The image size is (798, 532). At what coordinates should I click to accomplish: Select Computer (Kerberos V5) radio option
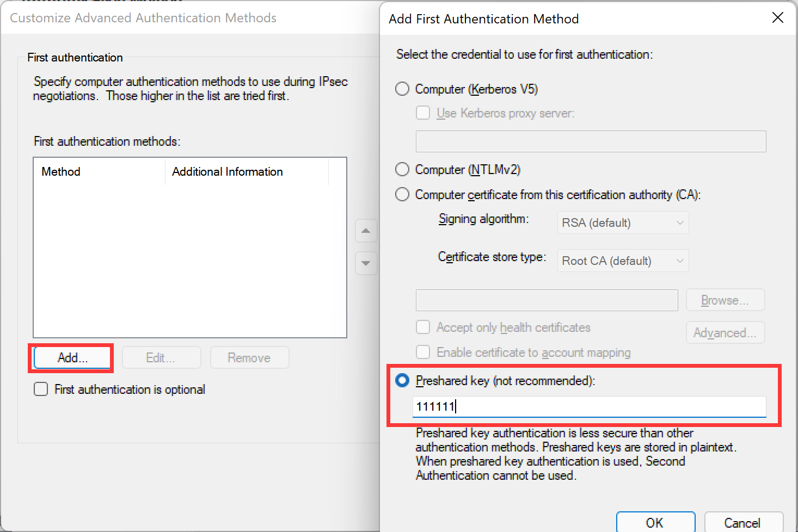[402, 89]
